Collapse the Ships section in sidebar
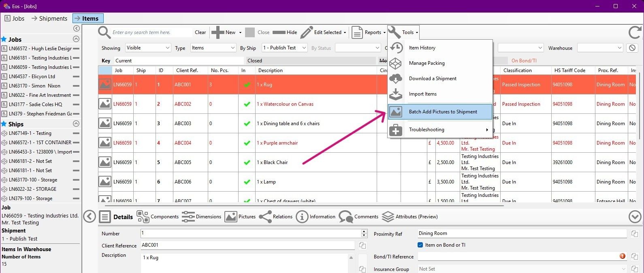 point(76,124)
